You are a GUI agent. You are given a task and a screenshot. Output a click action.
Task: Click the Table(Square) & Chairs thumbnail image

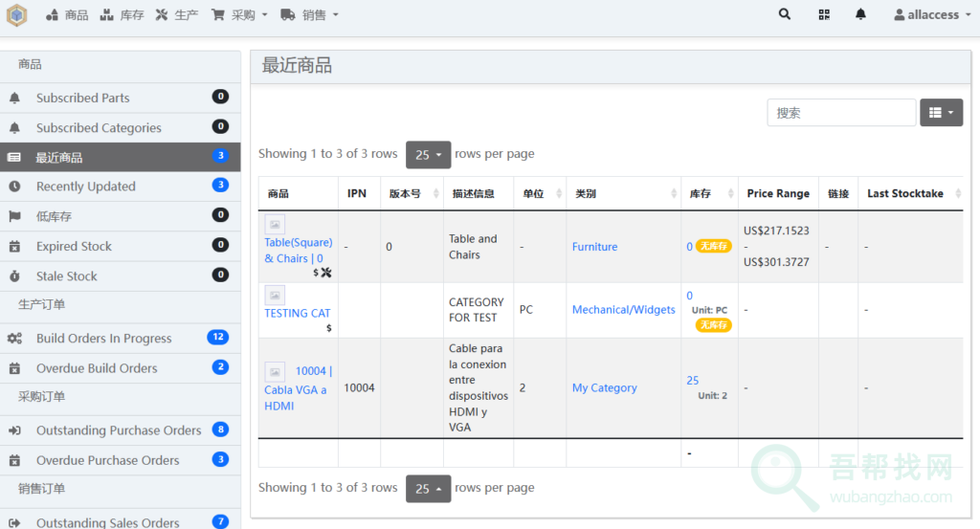(x=275, y=224)
